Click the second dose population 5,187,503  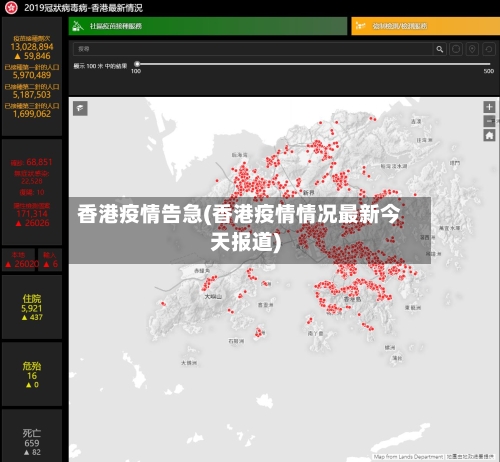click(32, 94)
